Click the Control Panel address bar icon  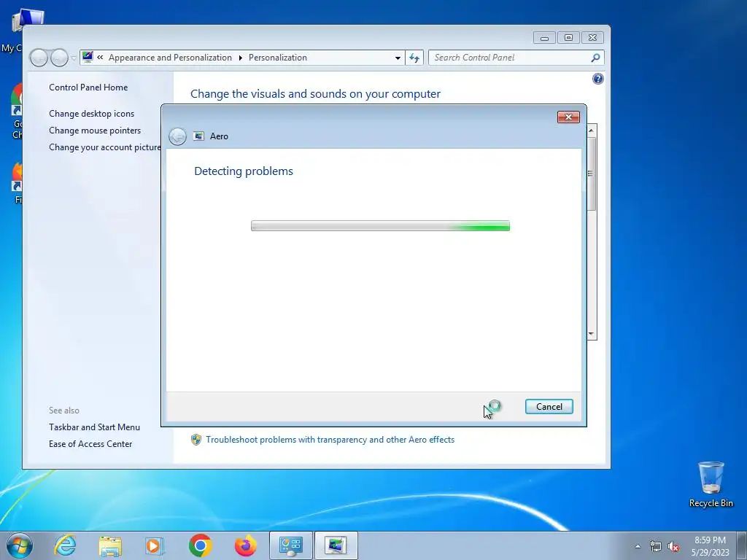[x=88, y=57]
